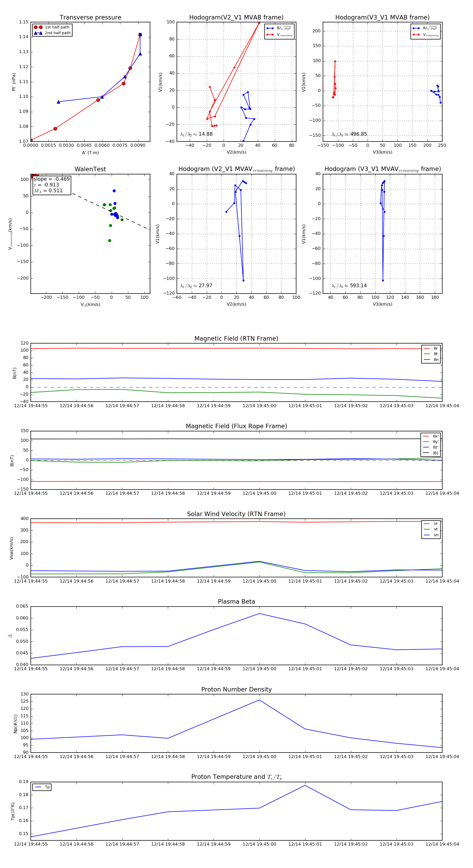Click the proton density peak near 126

259,700
